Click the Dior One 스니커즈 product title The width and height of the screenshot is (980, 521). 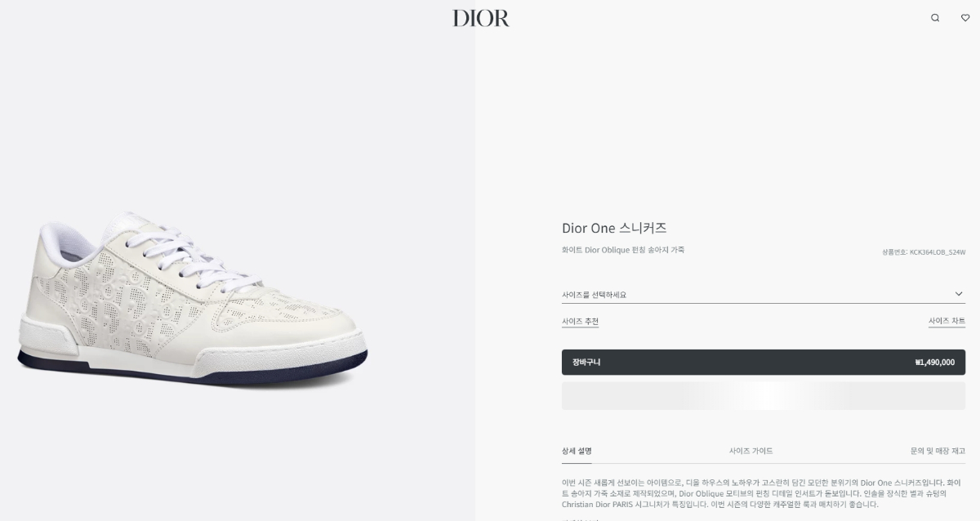[614, 228]
